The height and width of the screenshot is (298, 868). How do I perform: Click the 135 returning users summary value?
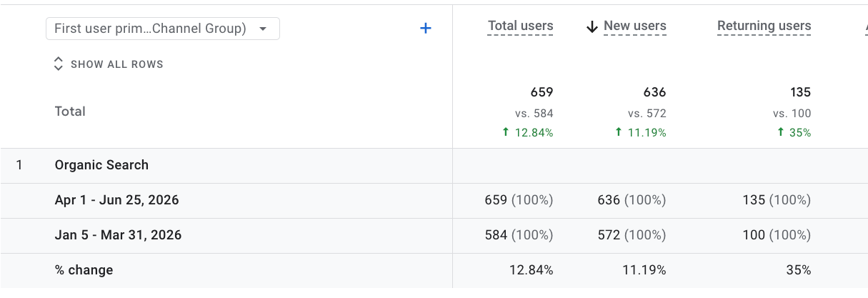tap(800, 92)
